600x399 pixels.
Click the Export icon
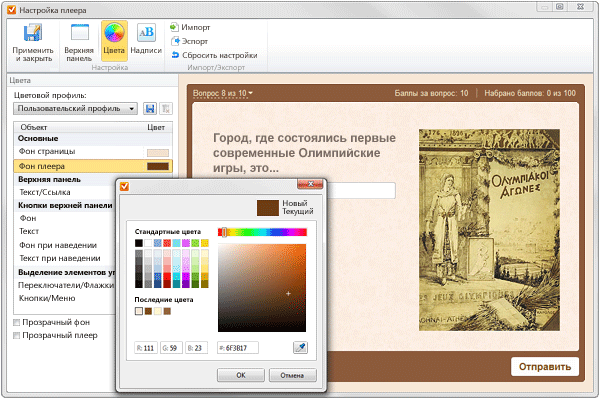click(x=175, y=41)
